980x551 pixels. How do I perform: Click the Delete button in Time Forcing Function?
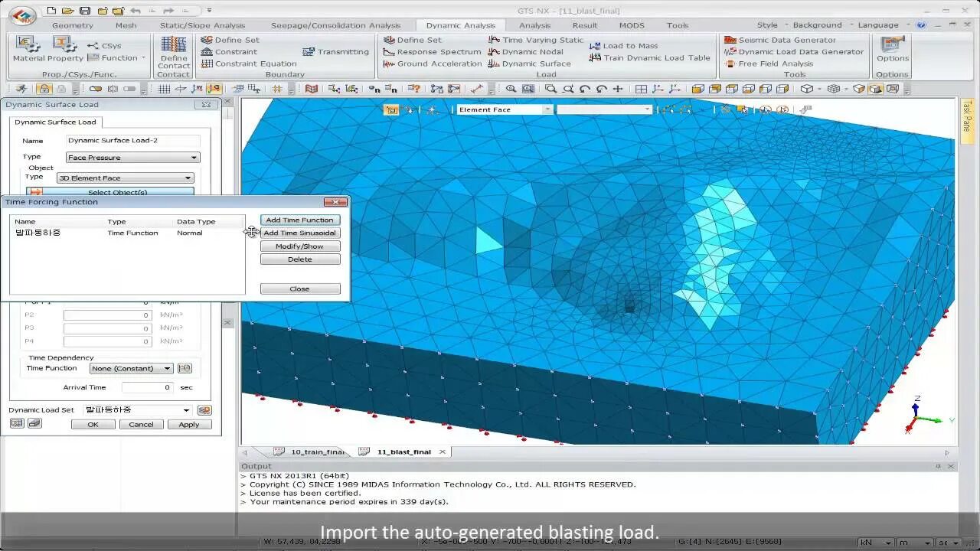pyautogui.click(x=300, y=259)
